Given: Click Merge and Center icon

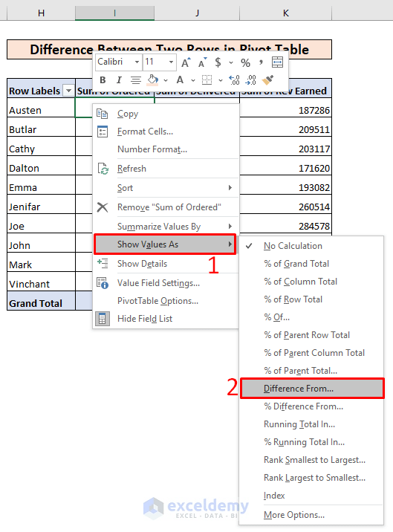Looking at the screenshot, I should pyautogui.click(x=277, y=62).
